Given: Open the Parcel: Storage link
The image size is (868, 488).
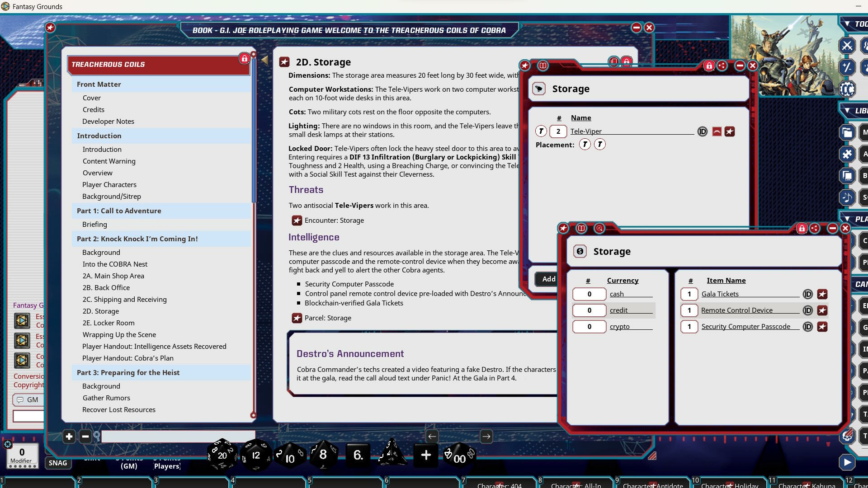Looking at the screenshot, I should tap(297, 318).
